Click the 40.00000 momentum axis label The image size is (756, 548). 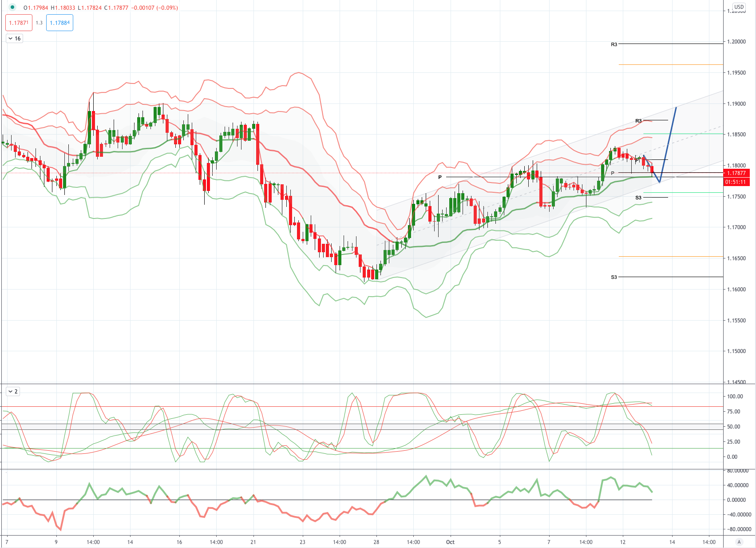point(739,485)
